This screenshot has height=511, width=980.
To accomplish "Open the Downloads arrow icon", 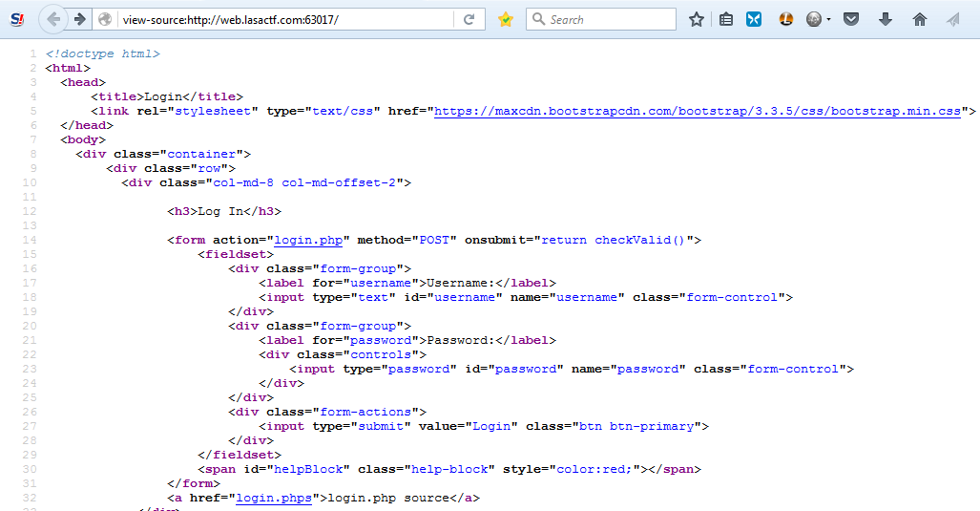I will pyautogui.click(x=886, y=19).
